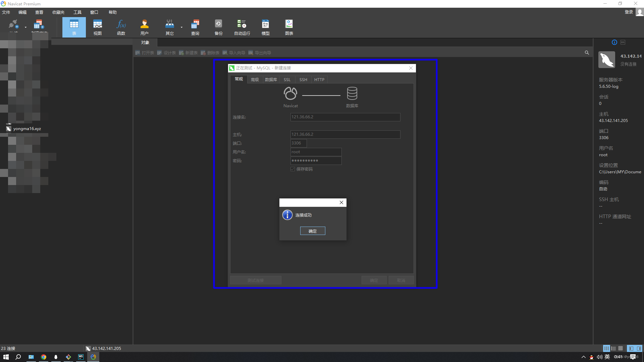The image size is (644, 362).
Task: Switch to ER diagram view icon in status bar
Action: coord(621,349)
